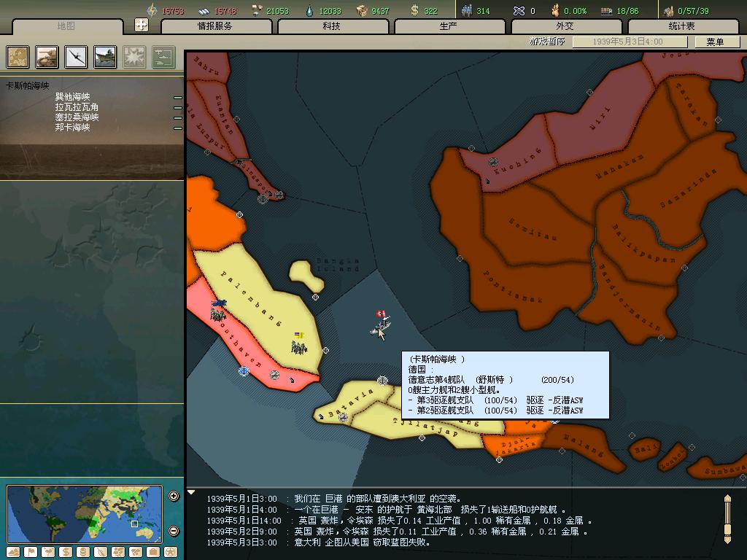747x560 pixels.
Task: Select the 拉瓦拉瓦角 strait entry
Action: click(x=77, y=107)
